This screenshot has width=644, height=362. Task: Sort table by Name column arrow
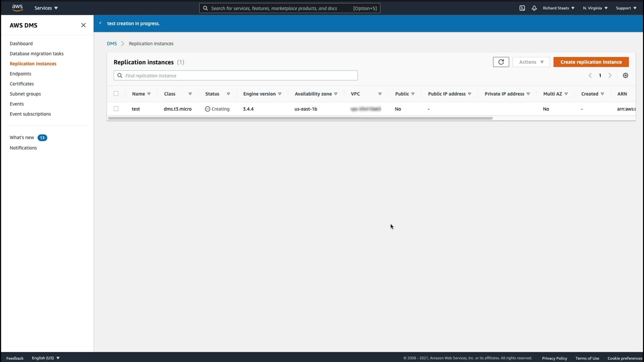pyautogui.click(x=149, y=94)
